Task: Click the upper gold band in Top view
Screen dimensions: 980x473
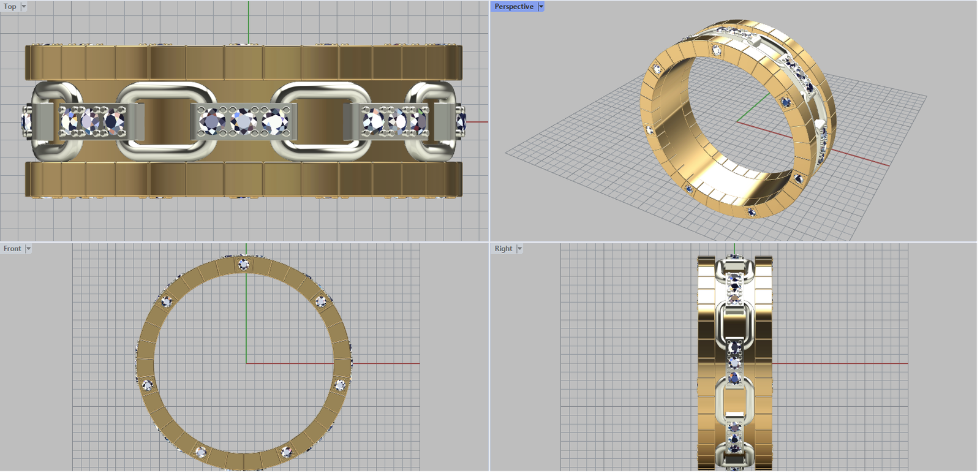Action: coord(244,62)
